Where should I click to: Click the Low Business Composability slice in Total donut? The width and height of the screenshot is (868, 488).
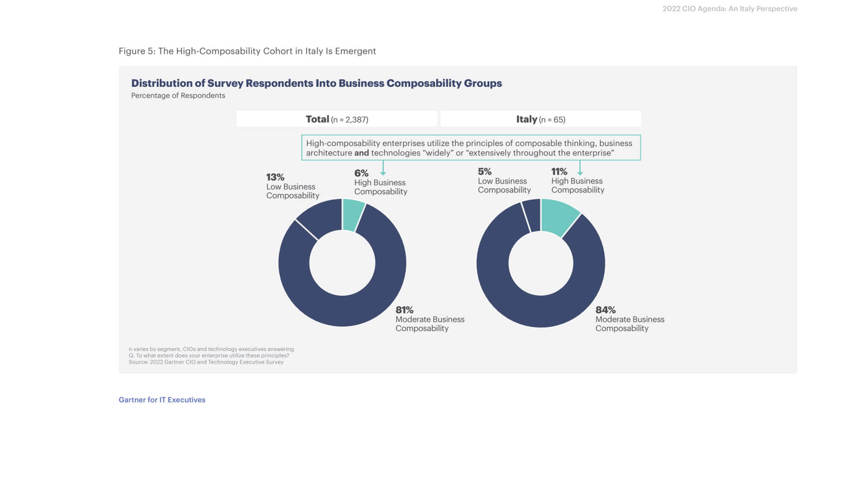click(x=322, y=218)
